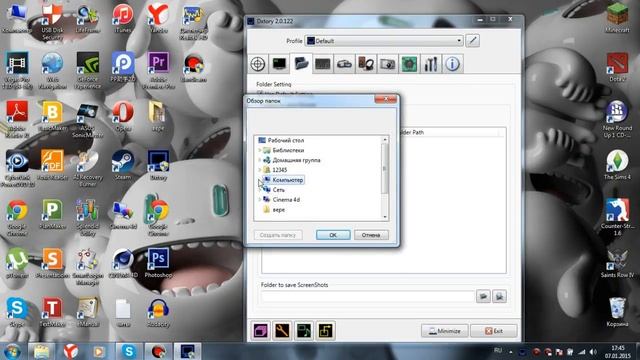Open the monitor Video tab in Dxtory
This screenshot has width=640, height=360.
pos(280,64)
